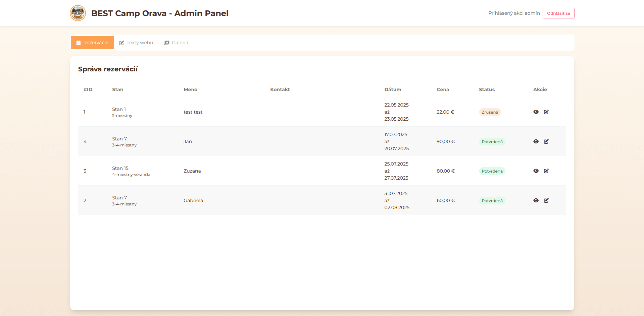Click Potvrdená badge in Jan's row

[x=492, y=142]
